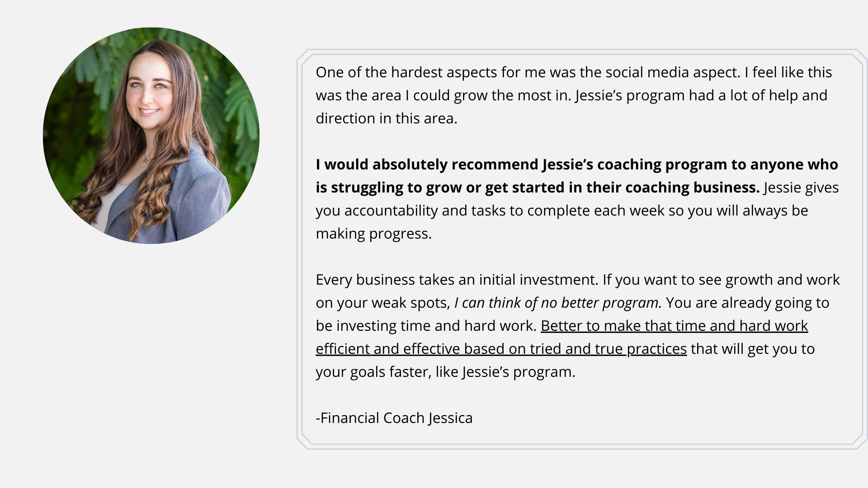Click the words "Jessie gives" after the bold sentence
The image size is (868, 488).
pyautogui.click(x=801, y=188)
